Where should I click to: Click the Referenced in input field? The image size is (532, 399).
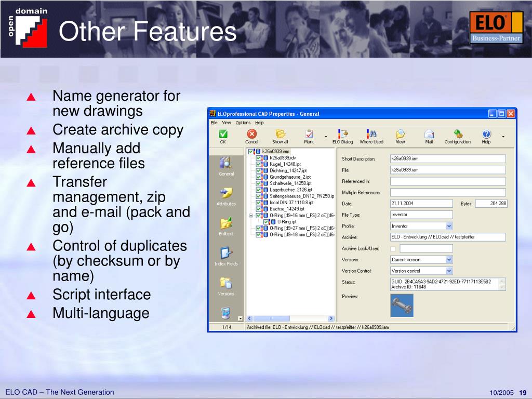click(x=448, y=181)
